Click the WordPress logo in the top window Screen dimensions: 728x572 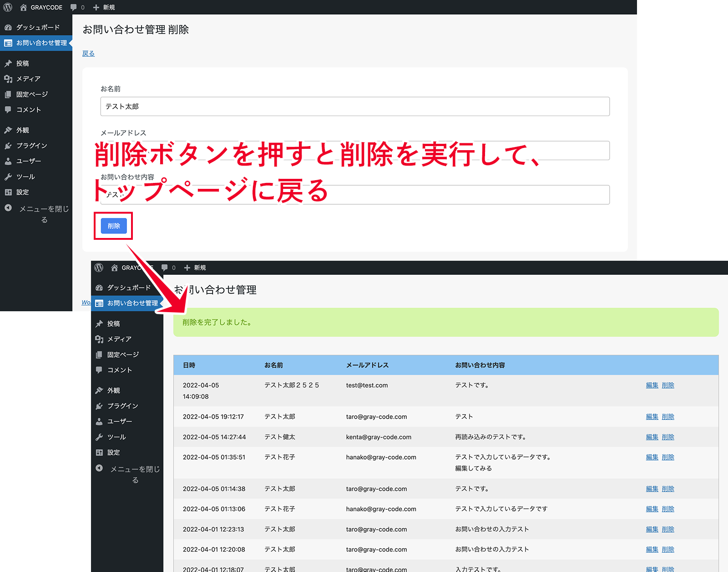point(8,7)
